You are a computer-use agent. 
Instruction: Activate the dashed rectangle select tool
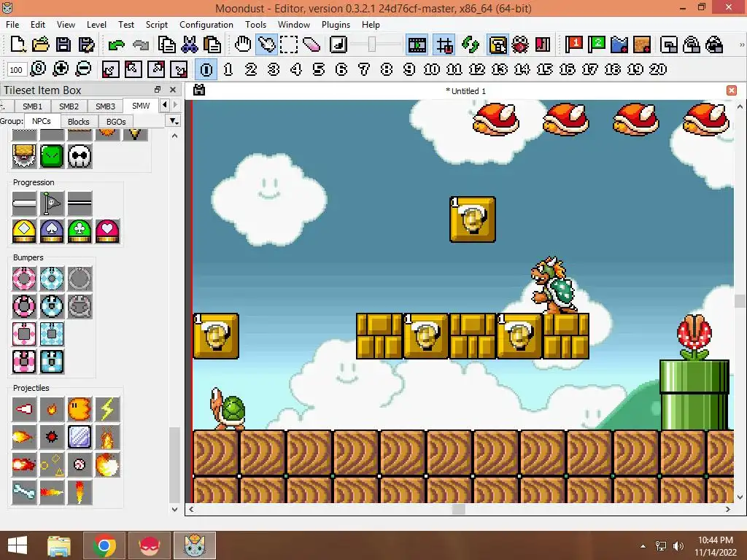[x=289, y=44]
